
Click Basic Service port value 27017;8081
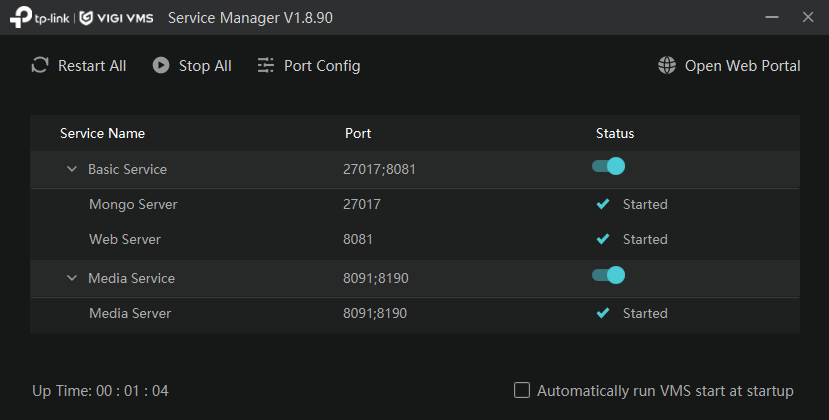380,169
